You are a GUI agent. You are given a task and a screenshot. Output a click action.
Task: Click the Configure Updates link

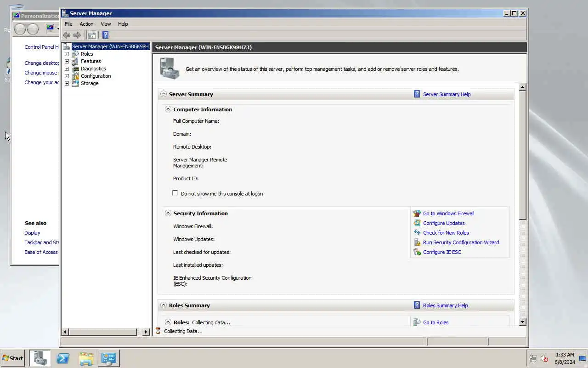click(x=444, y=223)
